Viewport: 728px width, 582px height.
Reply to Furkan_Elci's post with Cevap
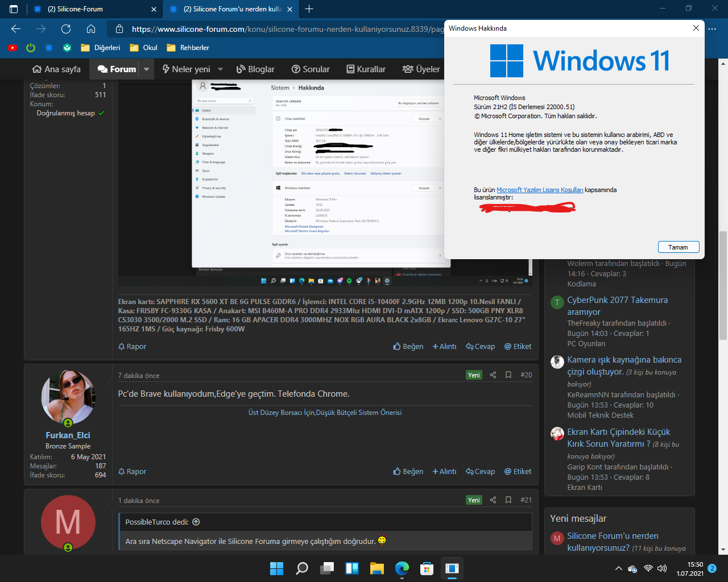coord(481,472)
